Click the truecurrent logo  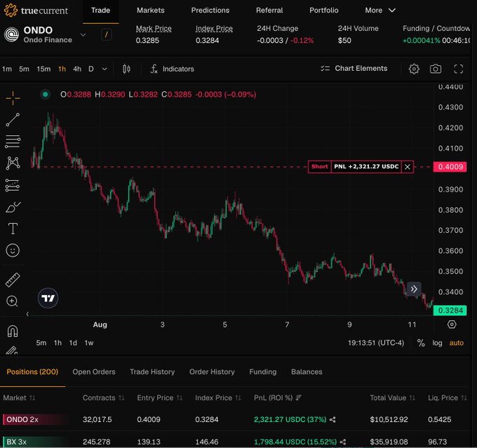36,11
